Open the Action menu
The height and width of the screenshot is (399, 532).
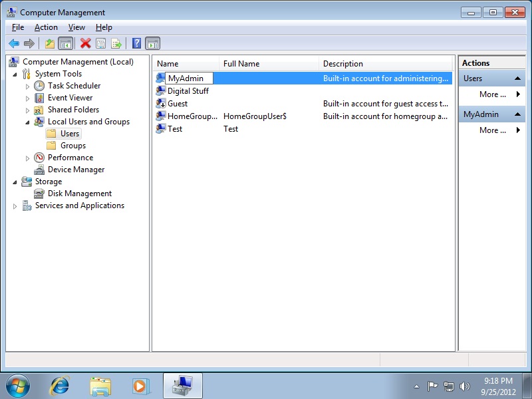pos(46,27)
